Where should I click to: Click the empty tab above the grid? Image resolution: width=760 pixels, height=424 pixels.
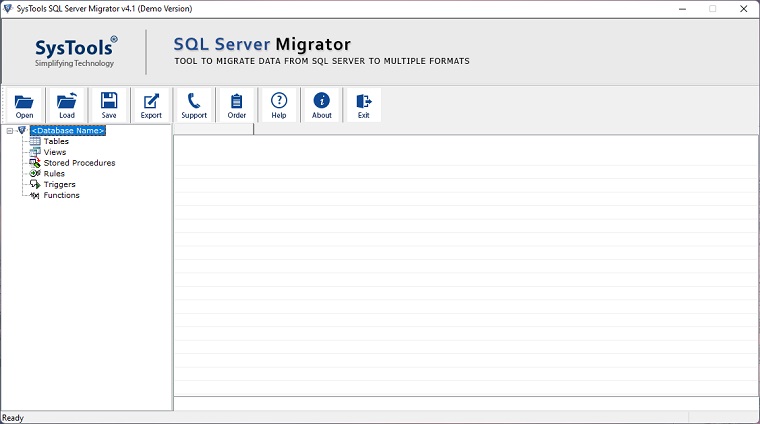tap(213, 129)
